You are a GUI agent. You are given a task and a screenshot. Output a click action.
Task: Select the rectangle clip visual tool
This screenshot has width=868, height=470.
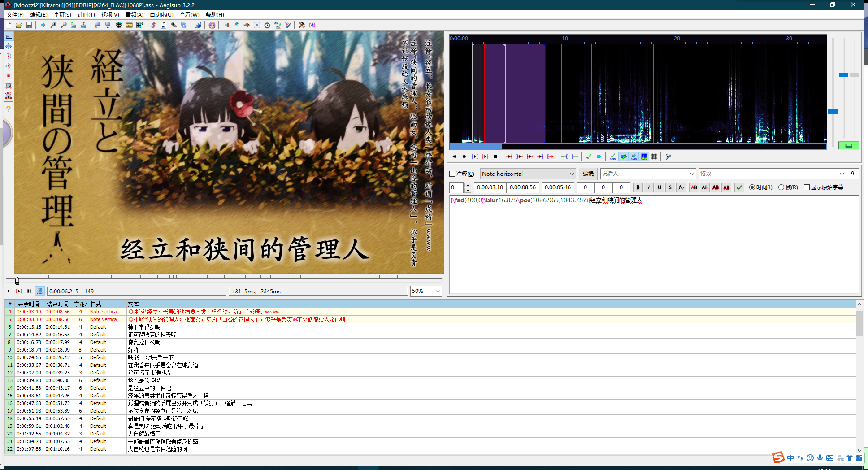[9, 86]
